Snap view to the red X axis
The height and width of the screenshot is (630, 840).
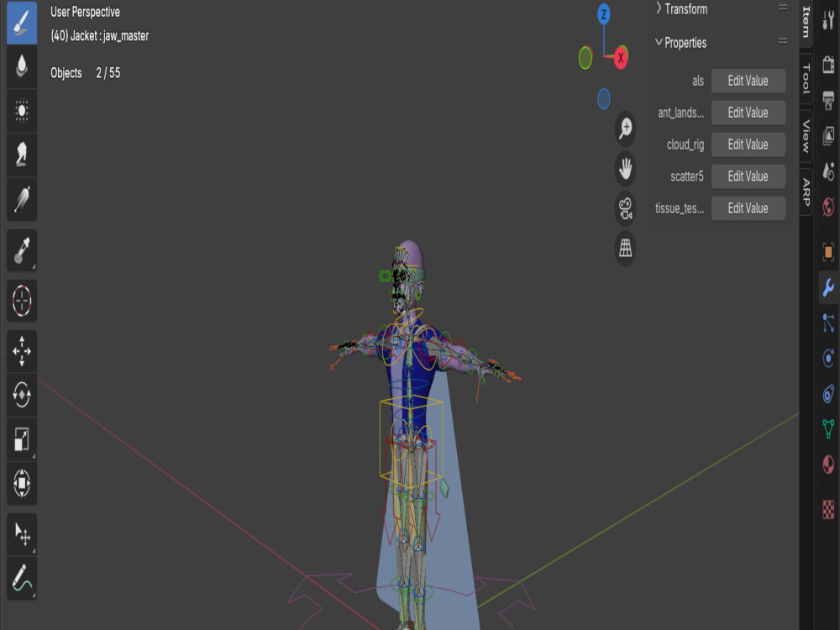coord(621,57)
